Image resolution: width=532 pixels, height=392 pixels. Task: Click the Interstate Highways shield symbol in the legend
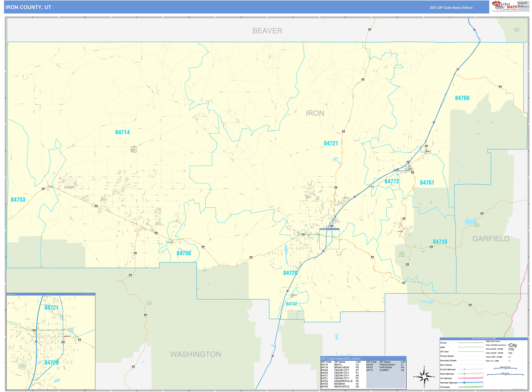[x=464, y=383]
